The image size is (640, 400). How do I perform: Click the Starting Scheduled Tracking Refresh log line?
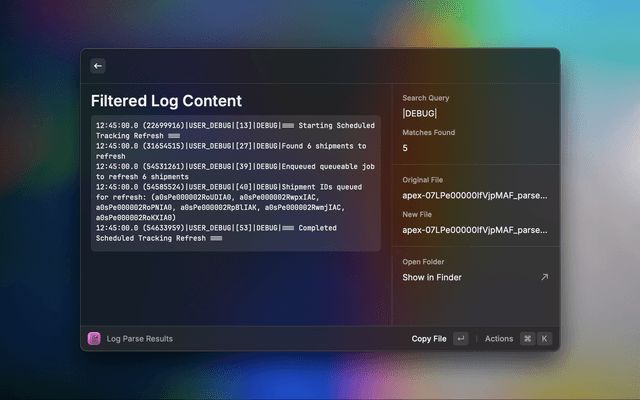(235, 131)
